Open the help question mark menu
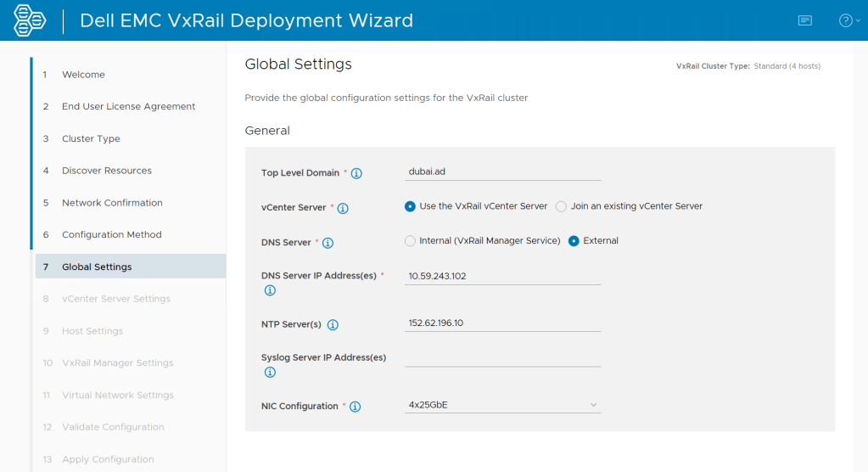This screenshot has height=472, width=868. pos(846,20)
